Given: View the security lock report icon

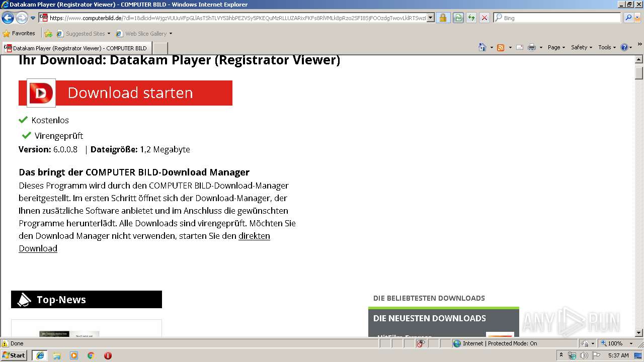Looking at the screenshot, I should tap(443, 18).
